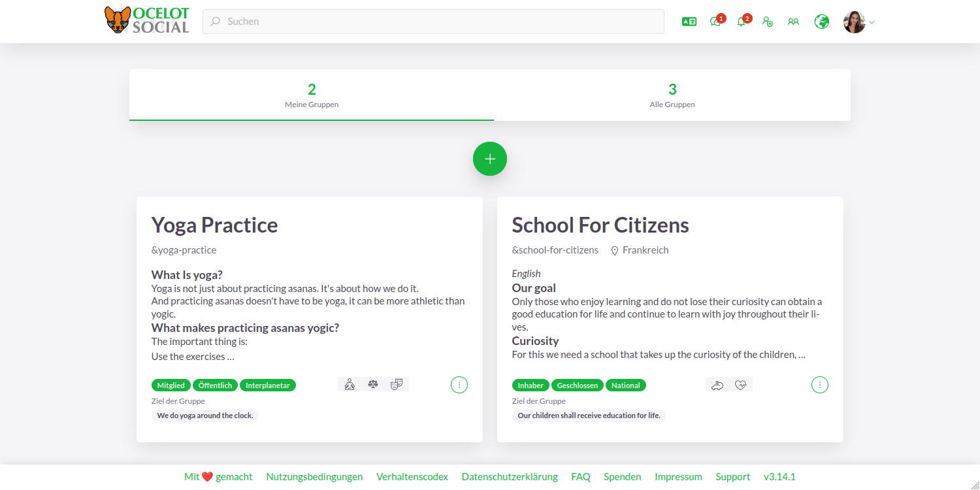Open the groups icon in header
The image size is (980, 490).
coord(793,22)
